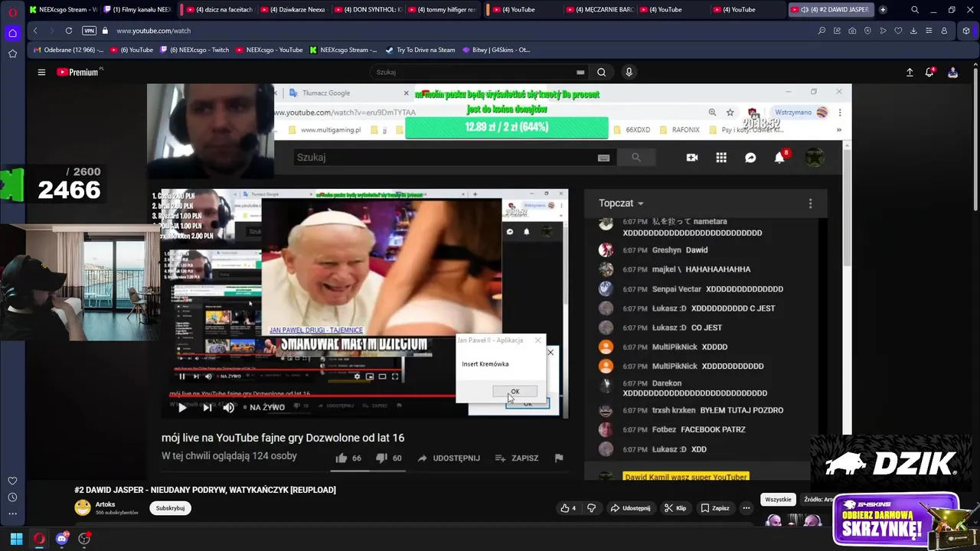980x551 pixels.
Task: Open the sidebar heart pinboards icon
Action: tap(12, 481)
